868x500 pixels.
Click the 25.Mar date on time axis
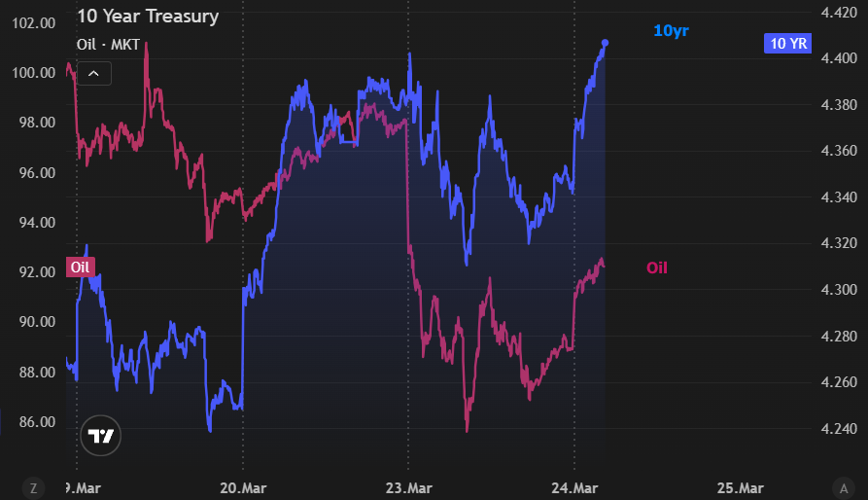[x=739, y=487]
